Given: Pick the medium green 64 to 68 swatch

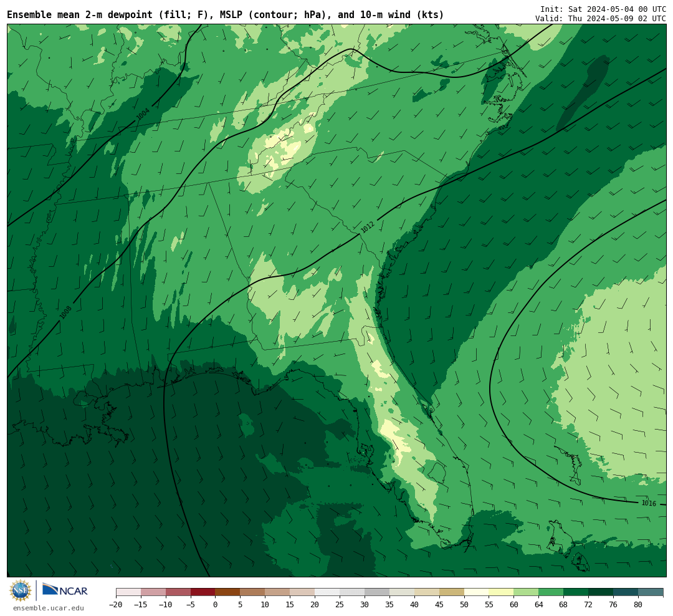Looking at the screenshot, I should (551, 592).
